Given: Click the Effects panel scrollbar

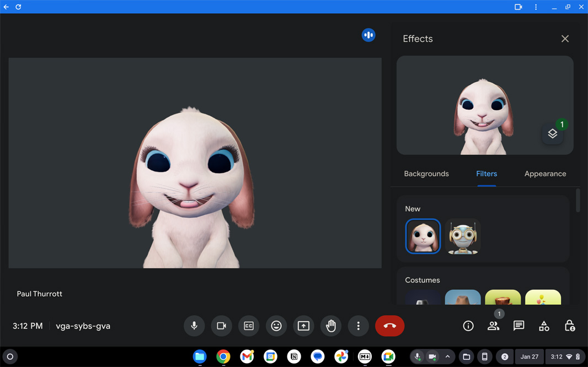Looking at the screenshot, I should pyautogui.click(x=578, y=201).
